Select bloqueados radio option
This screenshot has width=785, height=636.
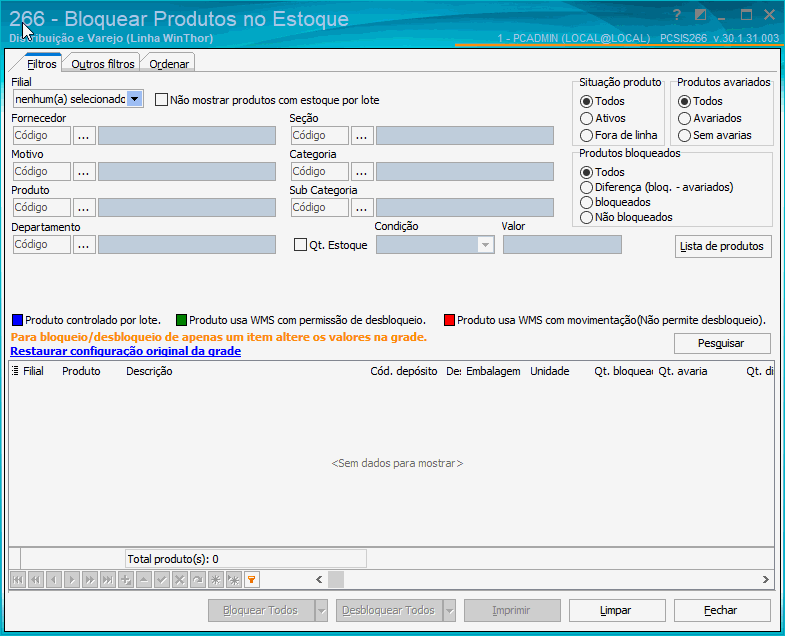(586, 203)
